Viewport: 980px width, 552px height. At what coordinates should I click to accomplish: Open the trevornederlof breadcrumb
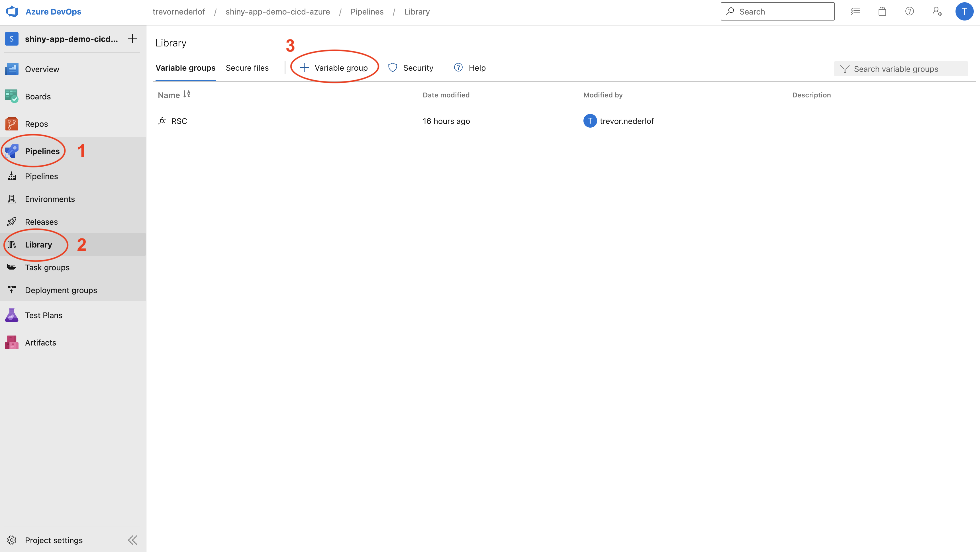pyautogui.click(x=178, y=12)
